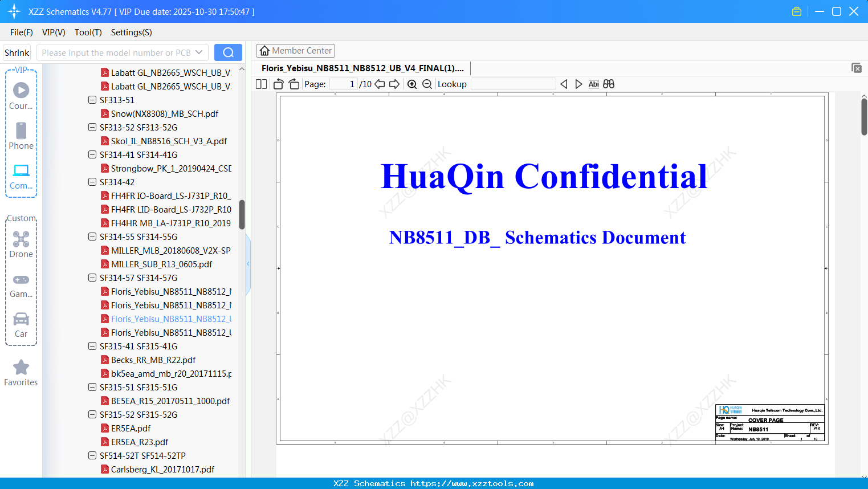Open BE5EA_R15_20170511_1000.pdf
This screenshot has height=489, width=868.
tap(170, 401)
